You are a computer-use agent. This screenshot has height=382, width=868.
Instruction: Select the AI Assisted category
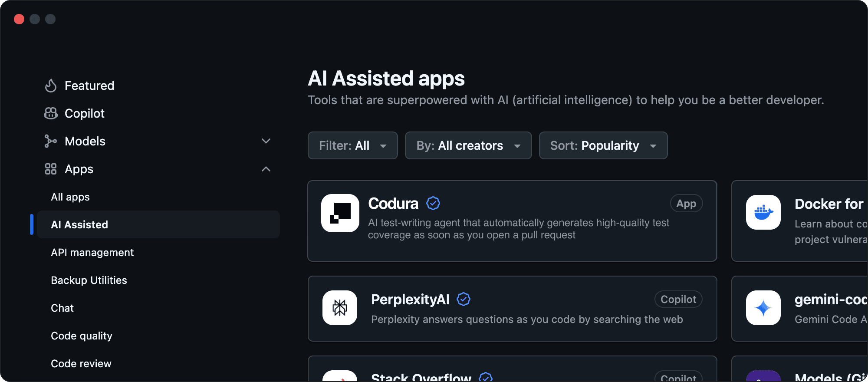tap(158, 224)
